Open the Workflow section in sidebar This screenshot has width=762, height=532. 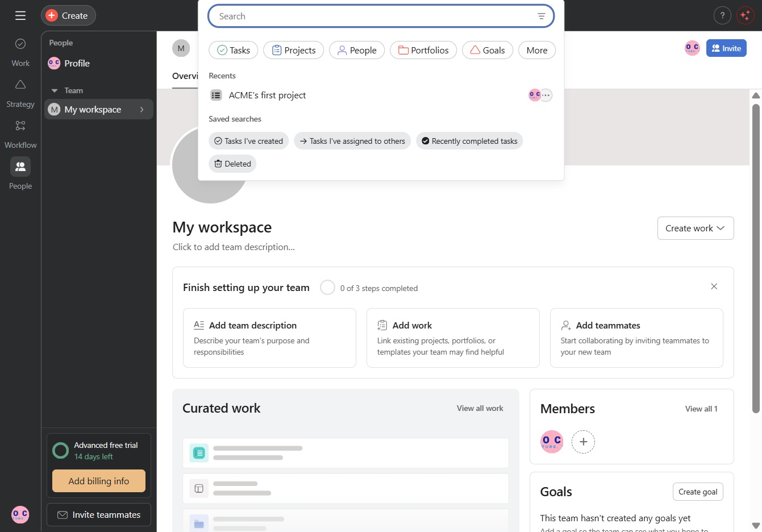[x=20, y=135]
